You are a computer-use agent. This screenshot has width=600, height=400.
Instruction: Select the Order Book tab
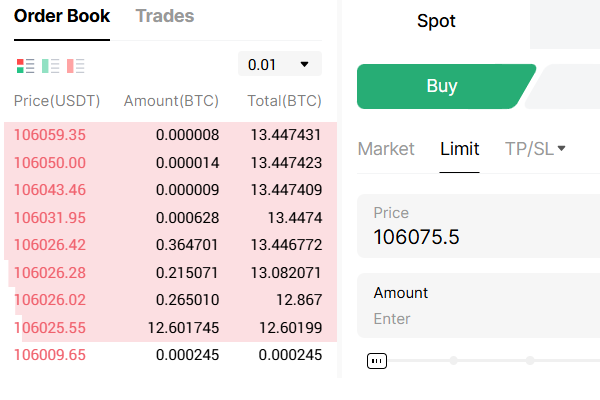coord(62,16)
